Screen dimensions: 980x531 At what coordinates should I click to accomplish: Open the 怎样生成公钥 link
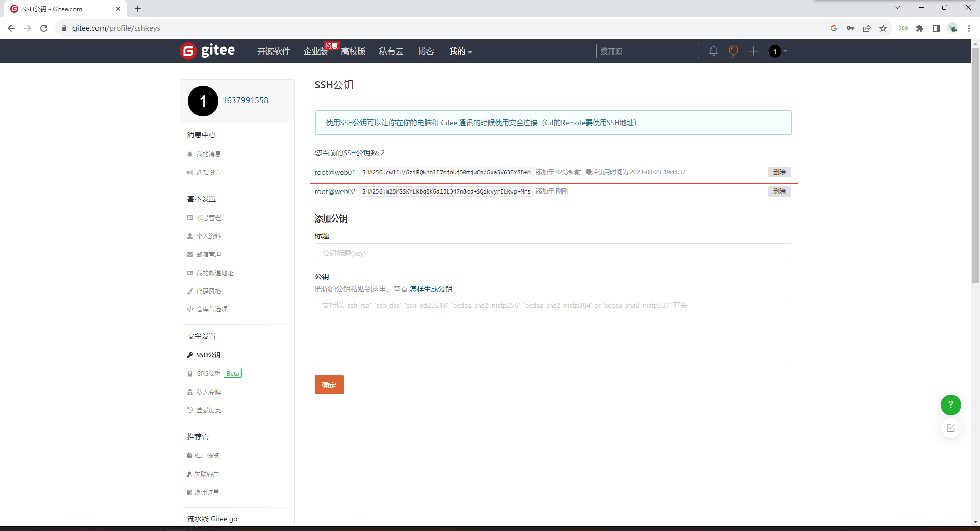431,289
